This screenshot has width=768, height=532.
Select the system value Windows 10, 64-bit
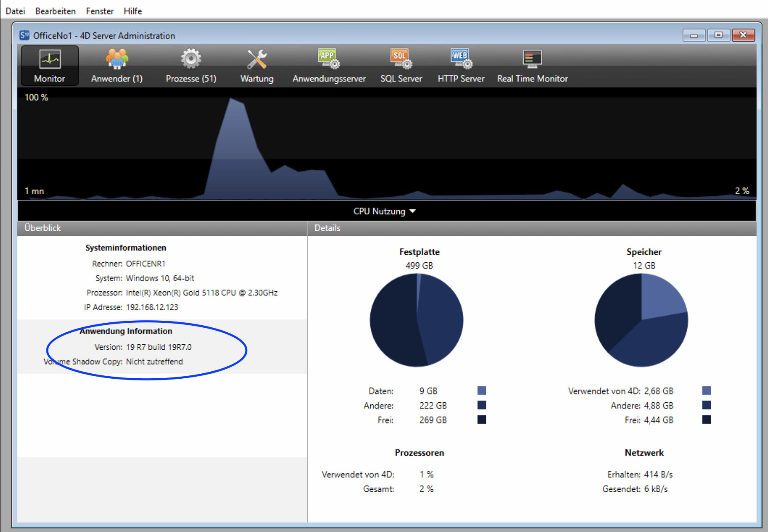(x=160, y=278)
